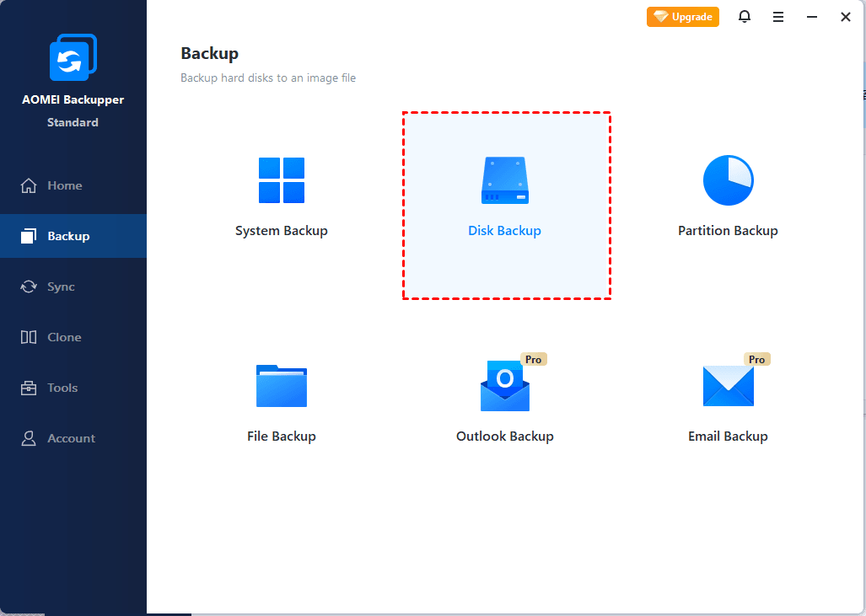Click the 'AOMEI Backupper' product name text
Viewport: 866px width, 616px height.
(73, 100)
